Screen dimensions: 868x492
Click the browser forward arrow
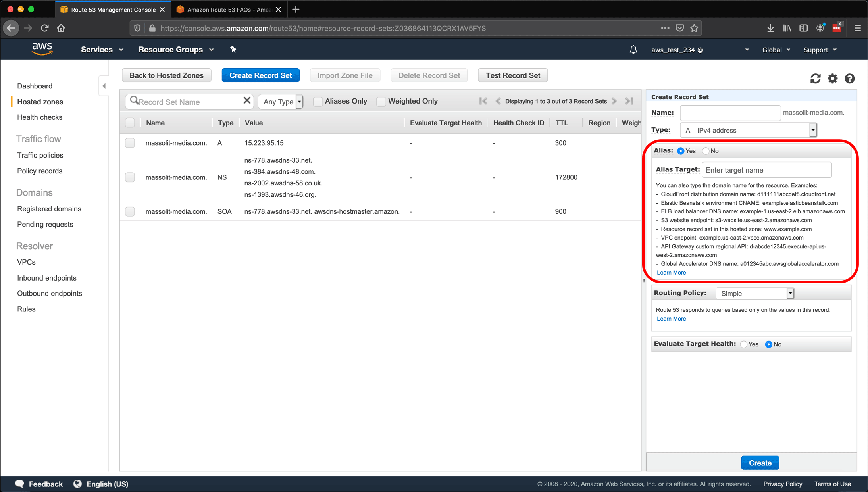coord(28,28)
